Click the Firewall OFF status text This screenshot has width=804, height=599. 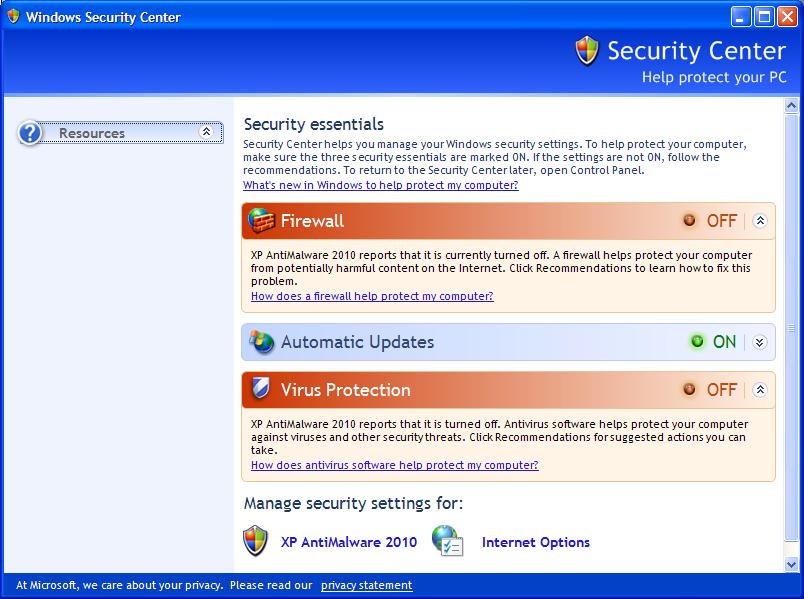pyautogui.click(x=721, y=221)
